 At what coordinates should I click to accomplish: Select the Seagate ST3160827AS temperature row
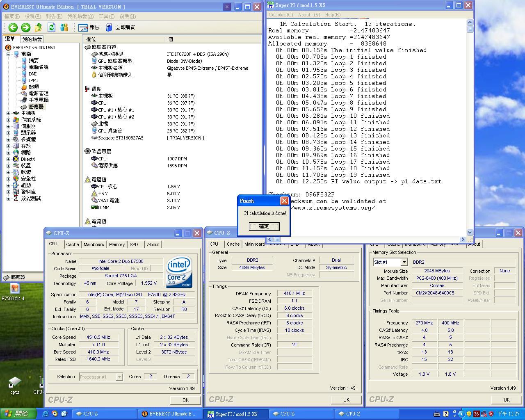(x=172, y=138)
